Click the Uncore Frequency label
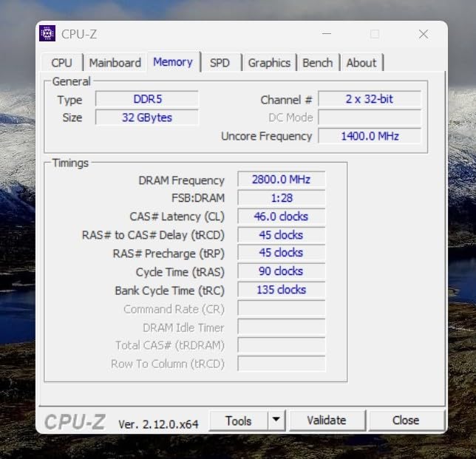Screen dimensions: 476x459 [267, 136]
